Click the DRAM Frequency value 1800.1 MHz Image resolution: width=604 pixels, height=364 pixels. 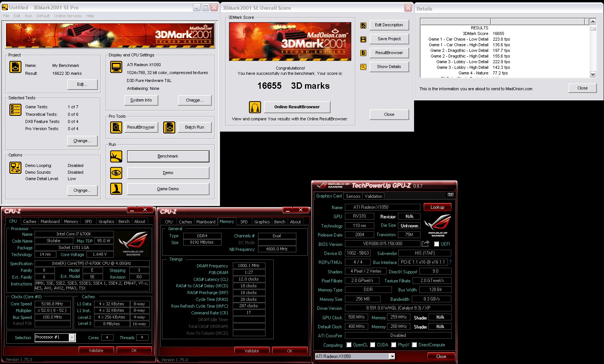point(249,266)
